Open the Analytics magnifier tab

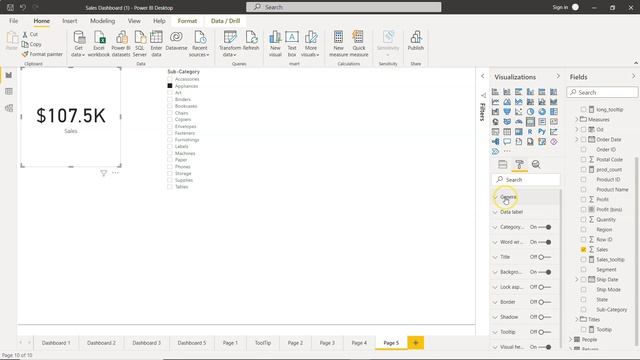pos(536,164)
